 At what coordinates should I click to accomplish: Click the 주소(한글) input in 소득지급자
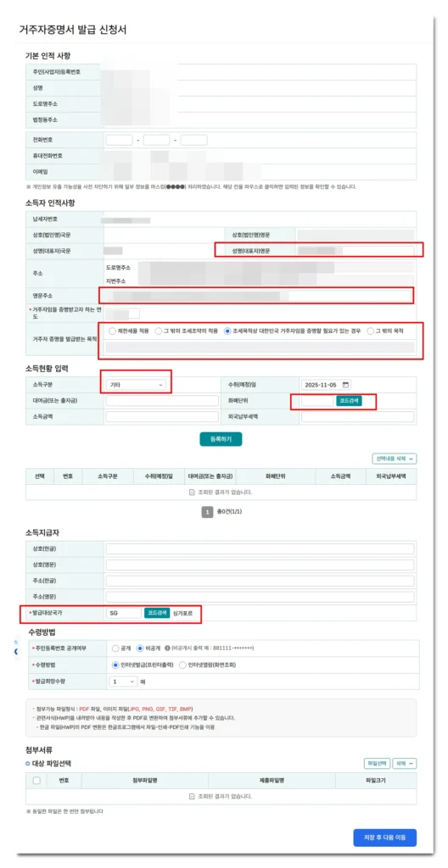(x=260, y=581)
